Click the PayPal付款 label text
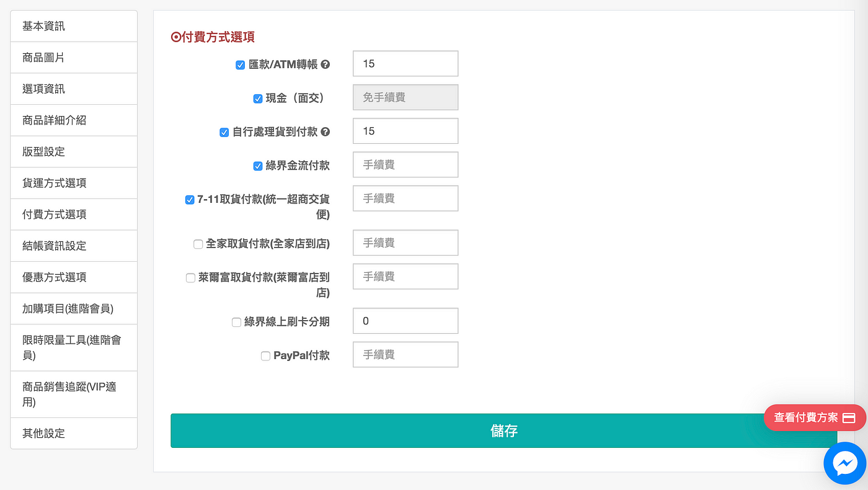The width and height of the screenshot is (868, 490). pyautogui.click(x=301, y=355)
